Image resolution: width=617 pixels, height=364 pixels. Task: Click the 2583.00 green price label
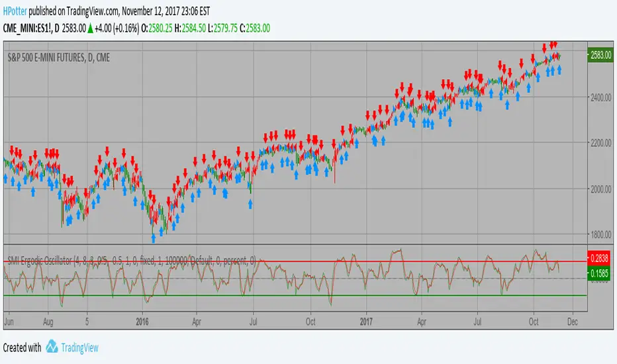pos(600,55)
